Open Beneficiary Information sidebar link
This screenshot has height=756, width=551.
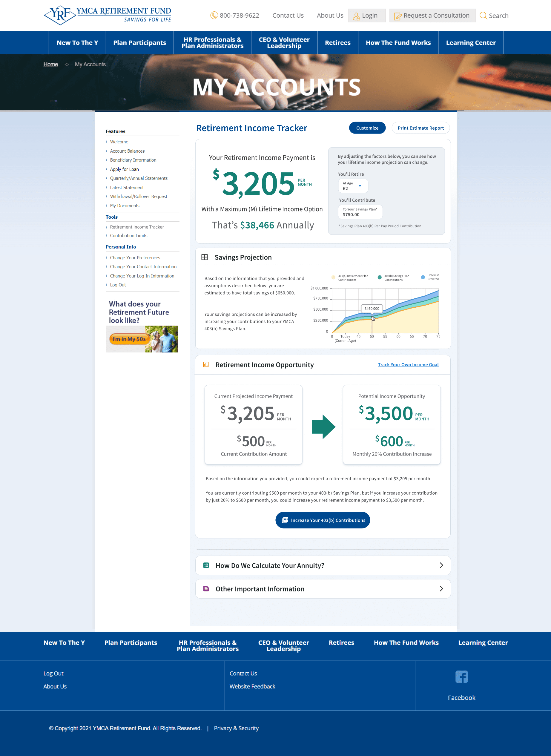coord(133,160)
